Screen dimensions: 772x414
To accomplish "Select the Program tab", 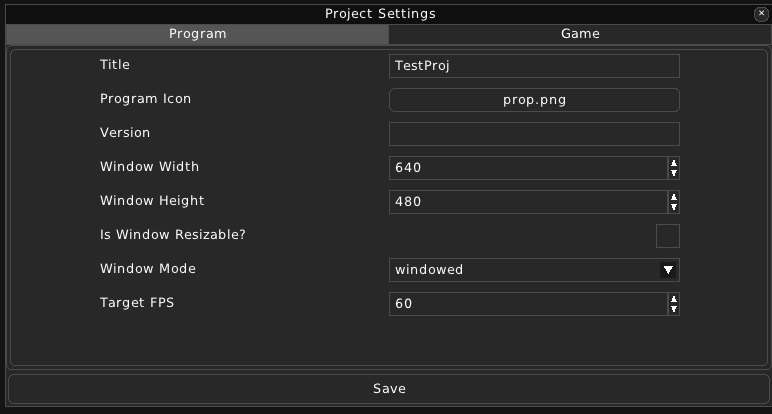I will point(197,34).
